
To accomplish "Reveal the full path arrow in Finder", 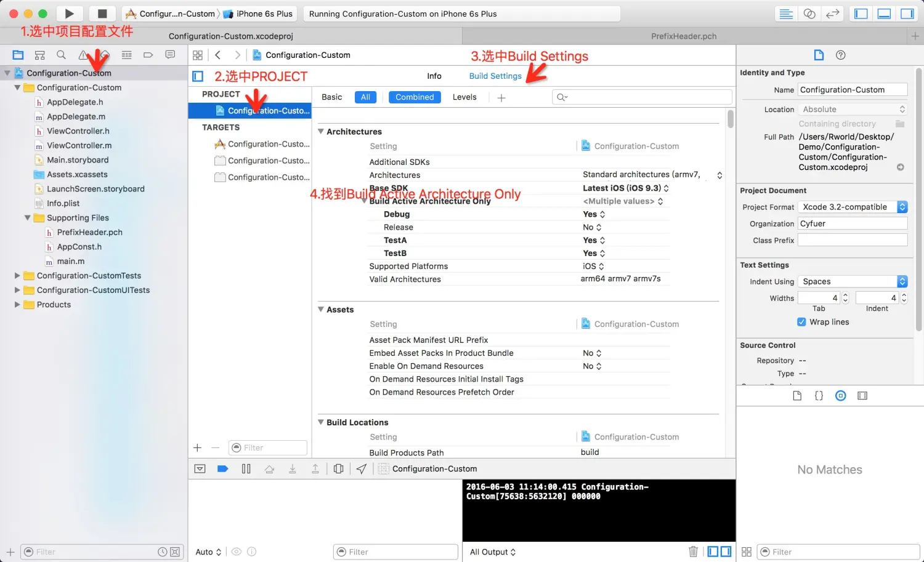I will [900, 167].
